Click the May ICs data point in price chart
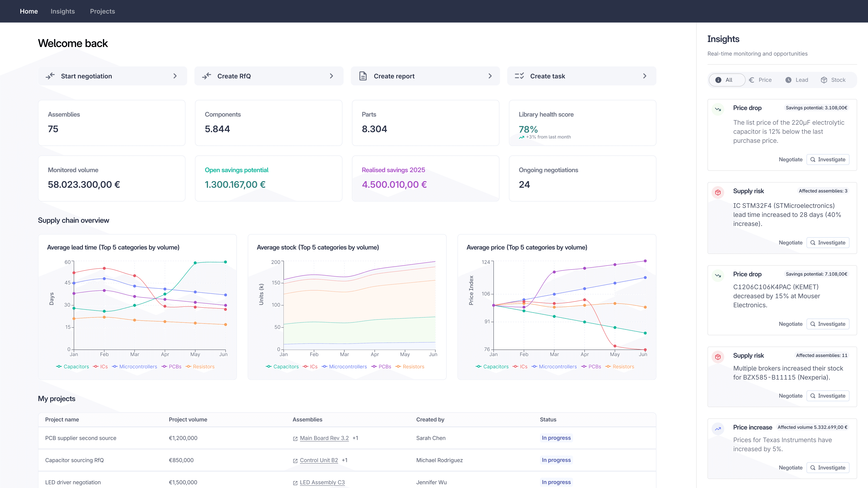Screen dimensions: 868x488 coord(615,346)
